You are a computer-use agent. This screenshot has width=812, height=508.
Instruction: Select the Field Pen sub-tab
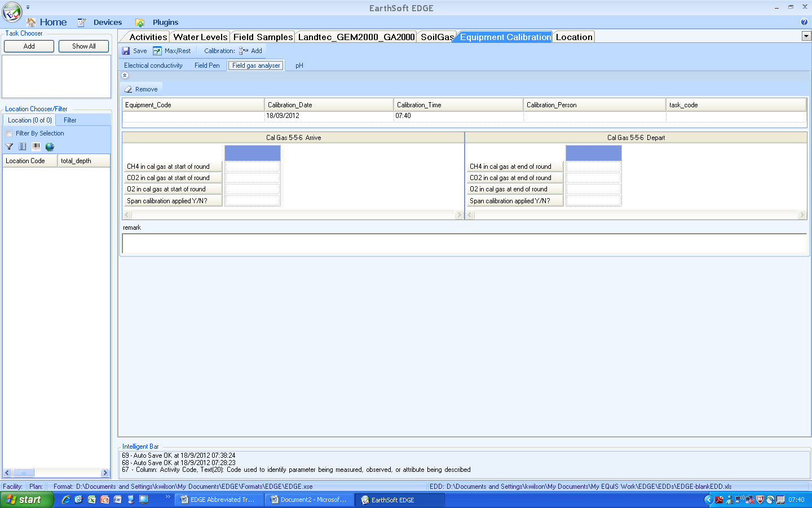(207, 65)
